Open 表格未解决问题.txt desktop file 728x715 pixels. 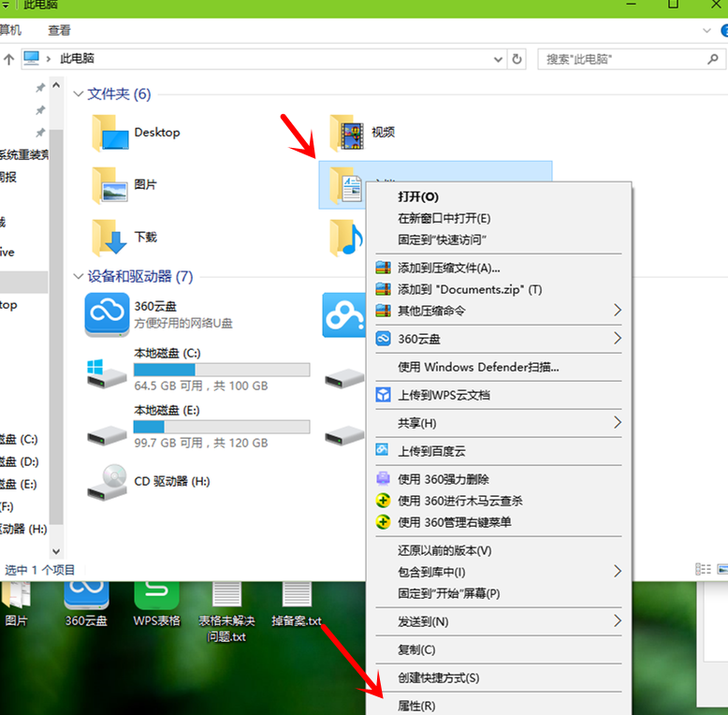pos(226,612)
